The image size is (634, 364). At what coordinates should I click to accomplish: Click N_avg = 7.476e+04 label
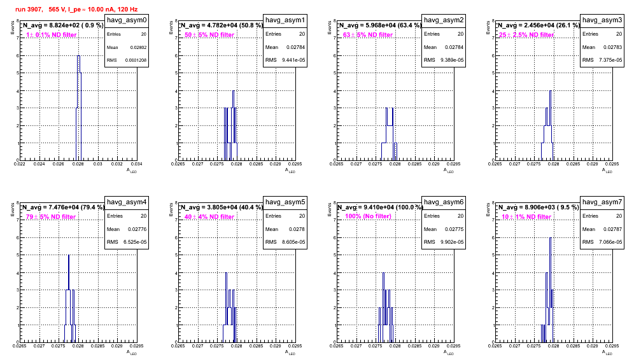click(63, 207)
